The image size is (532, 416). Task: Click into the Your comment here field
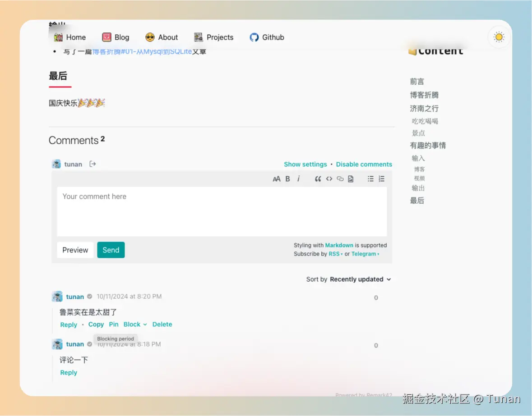[x=222, y=211]
